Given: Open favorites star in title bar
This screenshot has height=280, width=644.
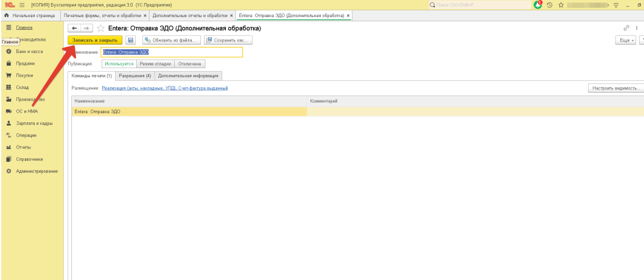Looking at the screenshot, I should point(561,5).
